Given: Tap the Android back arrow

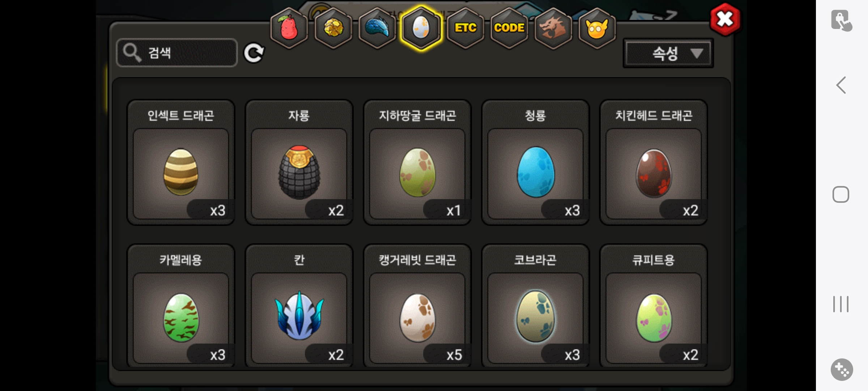Looking at the screenshot, I should click(841, 85).
